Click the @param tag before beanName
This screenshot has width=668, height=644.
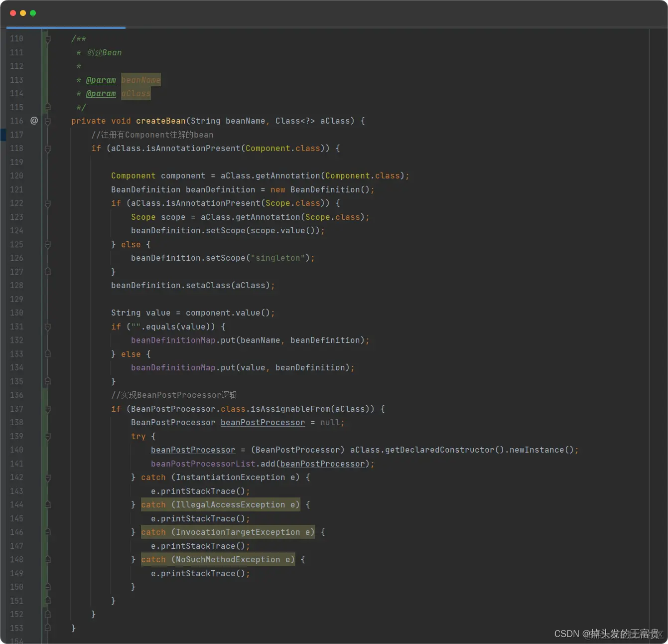[x=101, y=80]
